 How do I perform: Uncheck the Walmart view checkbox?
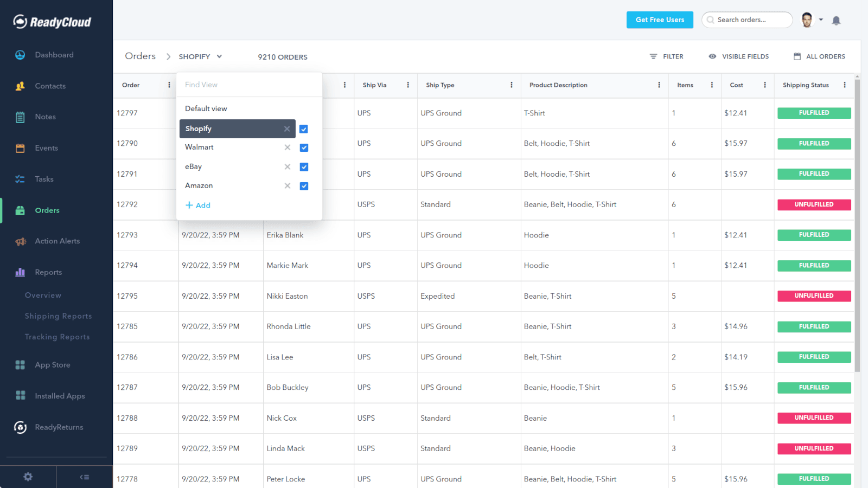[304, 147]
